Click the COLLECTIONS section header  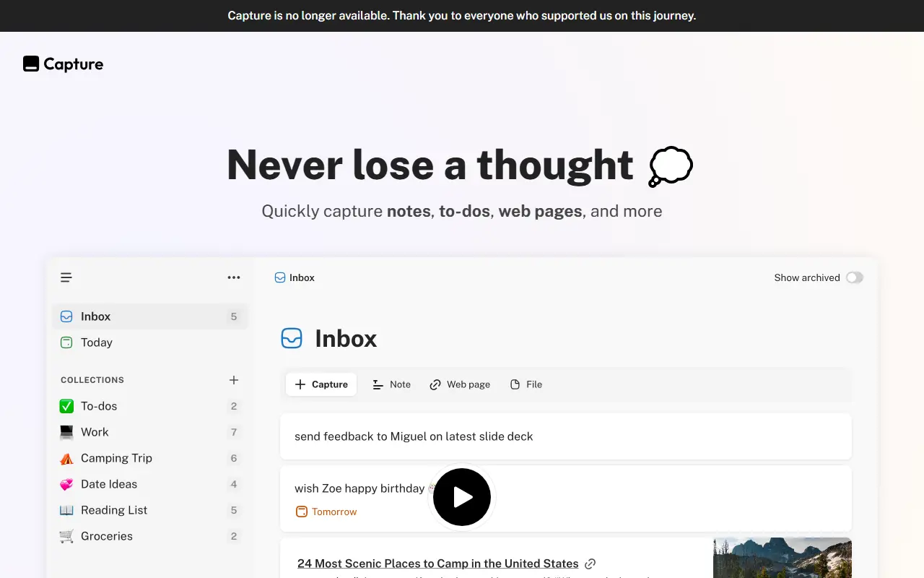tap(92, 380)
